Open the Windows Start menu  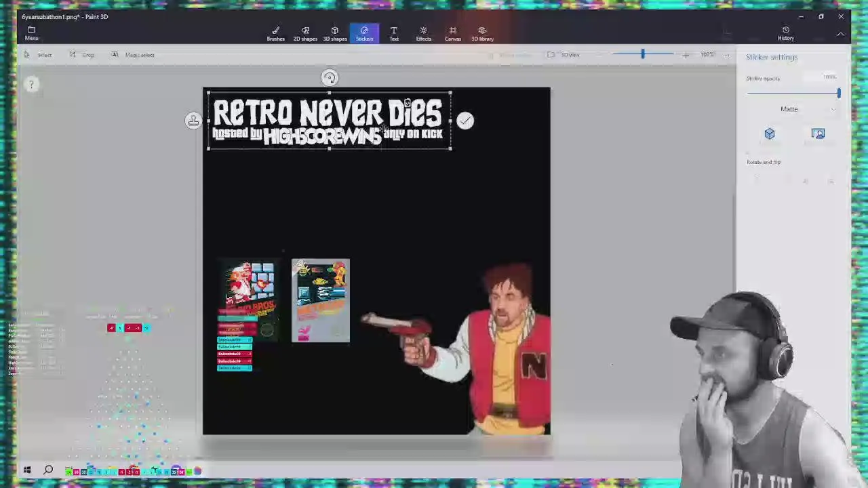click(x=27, y=470)
